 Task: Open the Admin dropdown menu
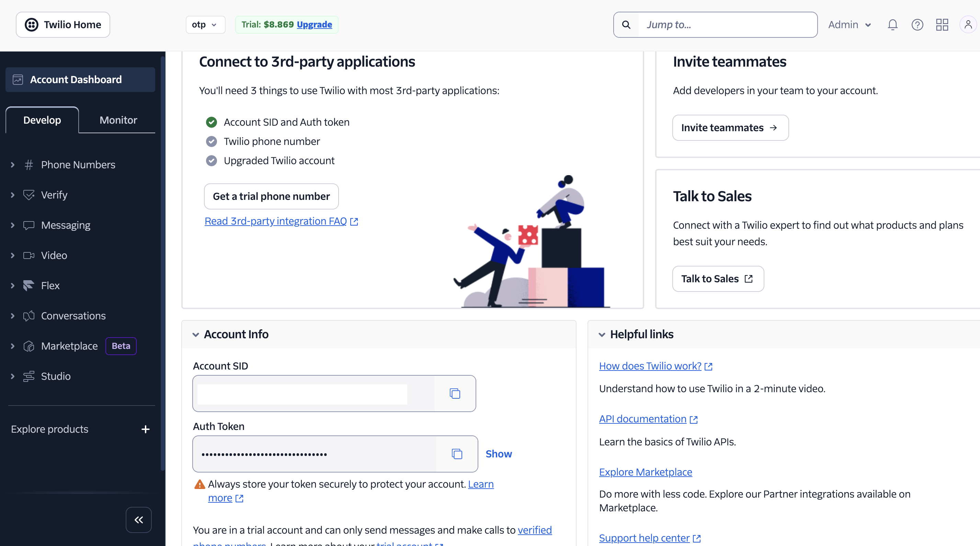850,25
